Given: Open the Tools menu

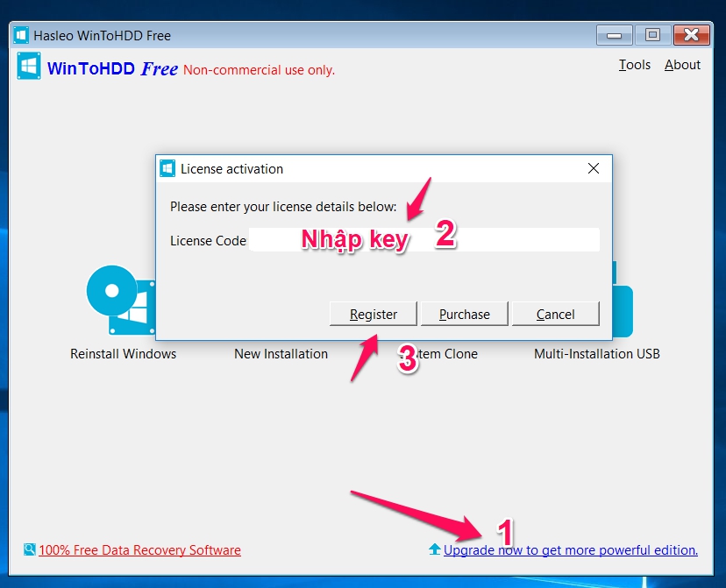Looking at the screenshot, I should [634, 65].
